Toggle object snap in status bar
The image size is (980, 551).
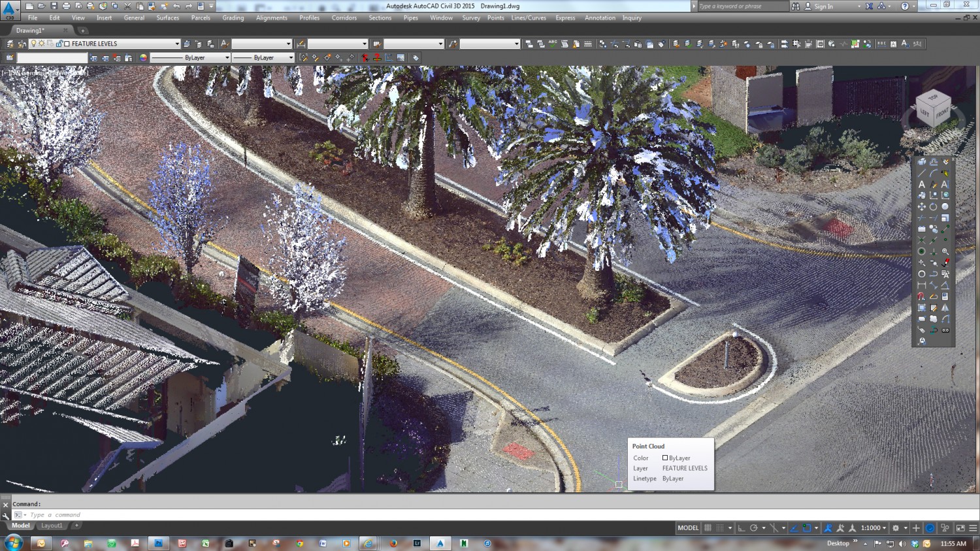point(807,528)
